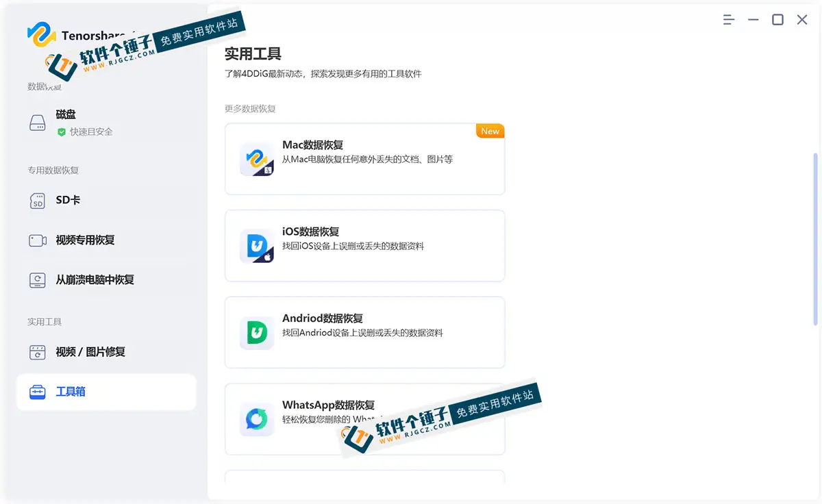
Task: Click the 从崩溃电脑中恢复 sidebar icon
Action: click(x=37, y=280)
